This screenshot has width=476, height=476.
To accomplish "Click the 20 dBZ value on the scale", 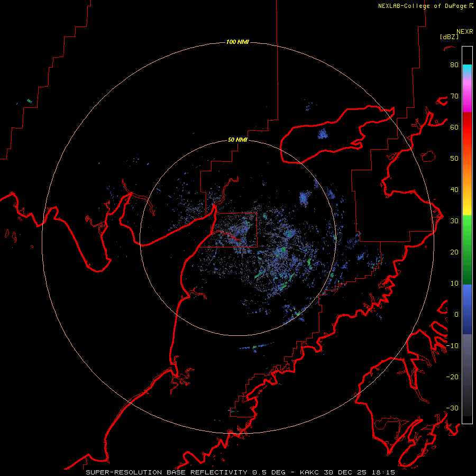I will (454, 252).
